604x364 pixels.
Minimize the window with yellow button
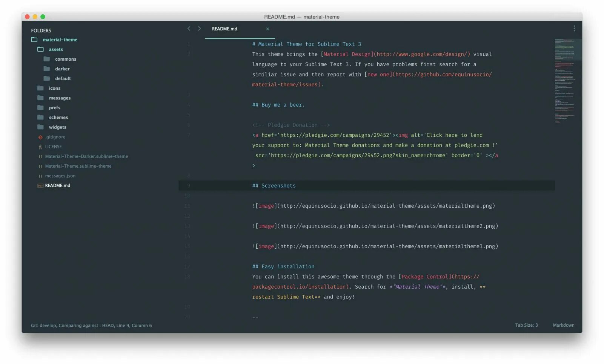35,17
